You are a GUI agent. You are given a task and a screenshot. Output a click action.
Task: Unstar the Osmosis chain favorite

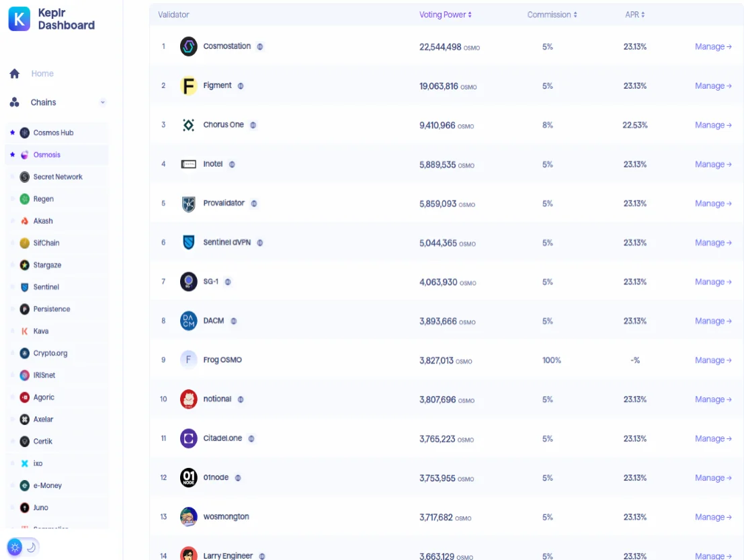coord(12,155)
